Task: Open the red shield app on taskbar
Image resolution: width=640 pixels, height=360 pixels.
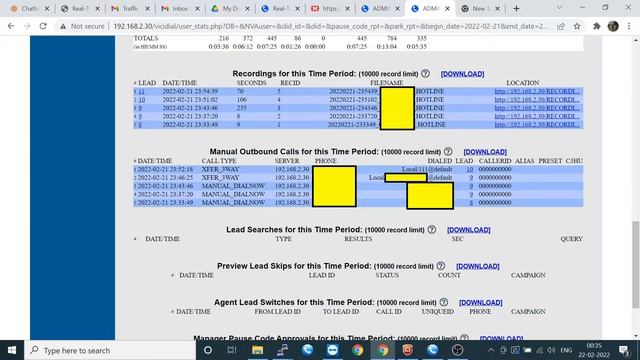Action: pyautogui.click(x=407, y=350)
